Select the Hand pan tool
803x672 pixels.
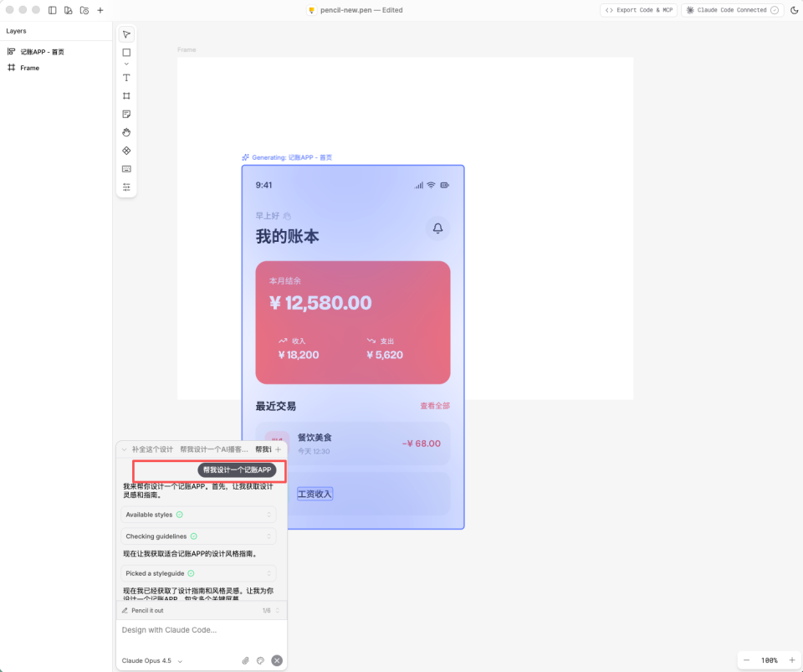tap(126, 132)
